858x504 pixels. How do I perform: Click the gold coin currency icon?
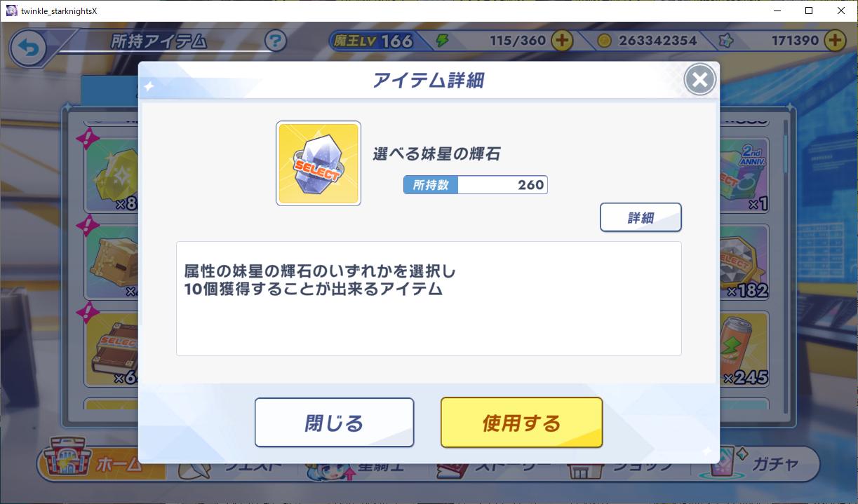(604, 41)
